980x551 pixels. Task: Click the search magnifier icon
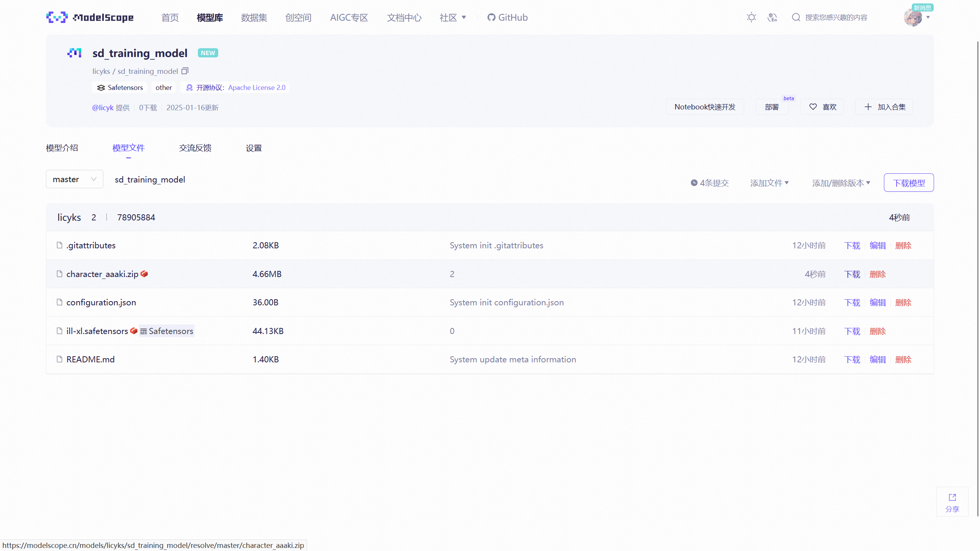click(x=796, y=17)
